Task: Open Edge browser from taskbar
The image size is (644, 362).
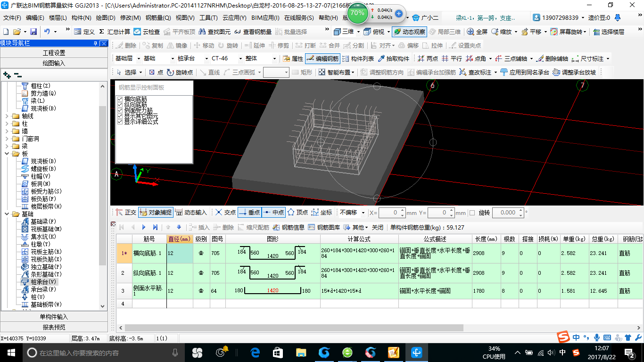Action: [x=255, y=352]
